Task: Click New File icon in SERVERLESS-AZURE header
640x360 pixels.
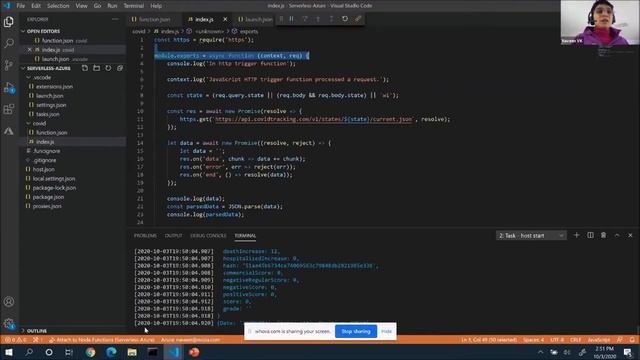Action: pyautogui.click(x=84, y=68)
